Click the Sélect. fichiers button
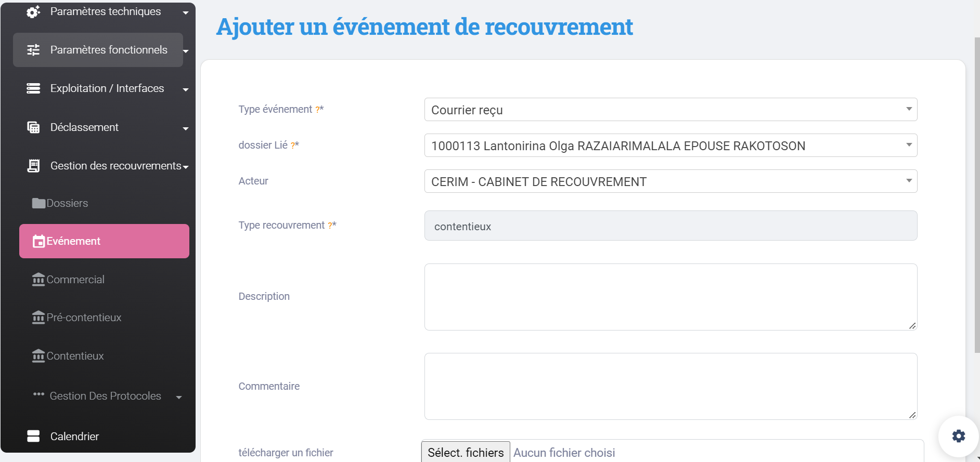 [x=466, y=453]
